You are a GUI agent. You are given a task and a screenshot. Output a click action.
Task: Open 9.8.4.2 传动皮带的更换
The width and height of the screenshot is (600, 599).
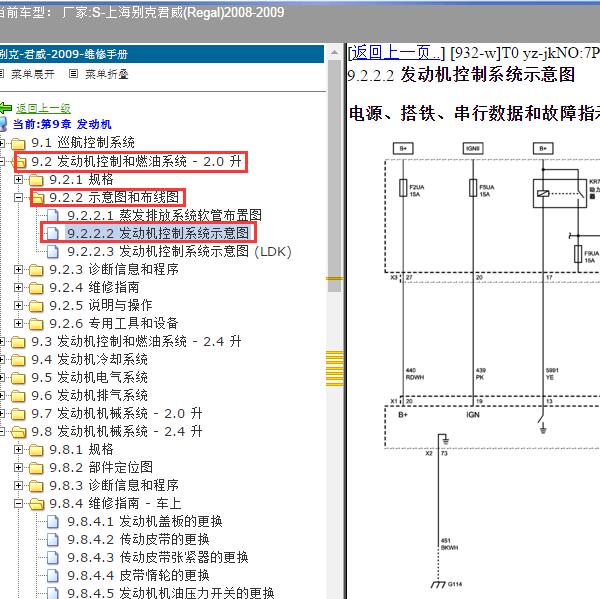coord(139,539)
